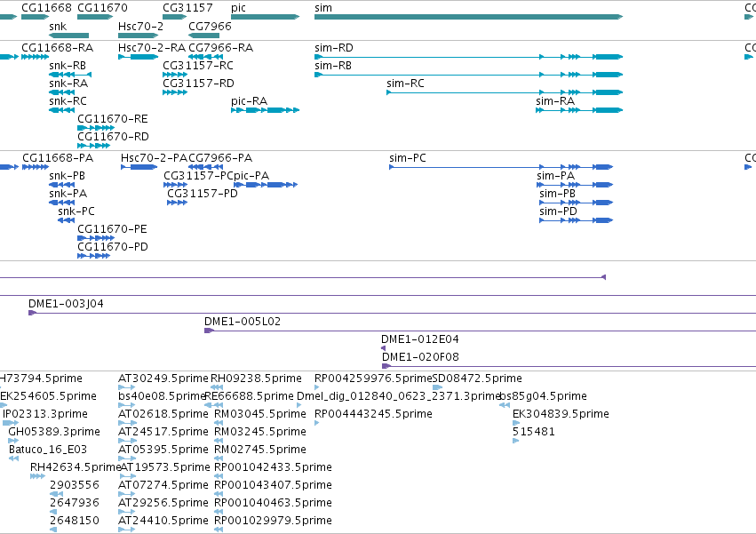Select EST bs85g04.5prime

tap(505, 405)
